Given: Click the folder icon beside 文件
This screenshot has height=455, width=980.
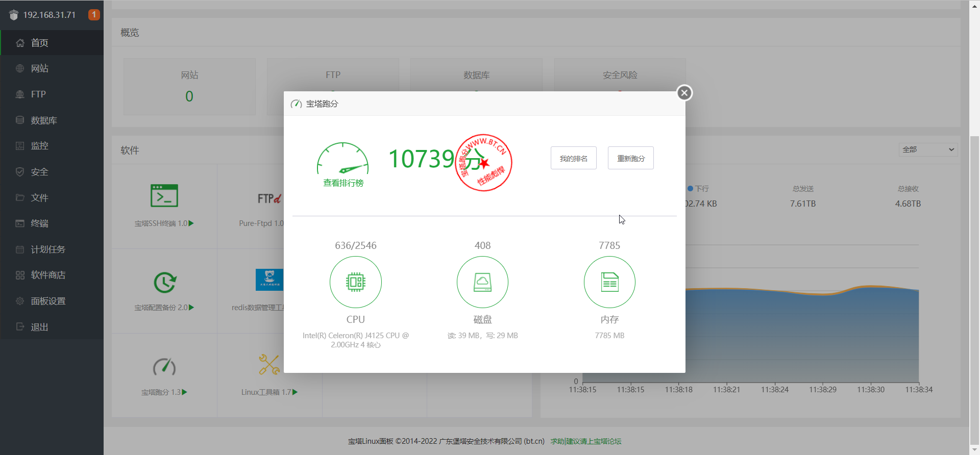Looking at the screenshot, I should [20, 197].
